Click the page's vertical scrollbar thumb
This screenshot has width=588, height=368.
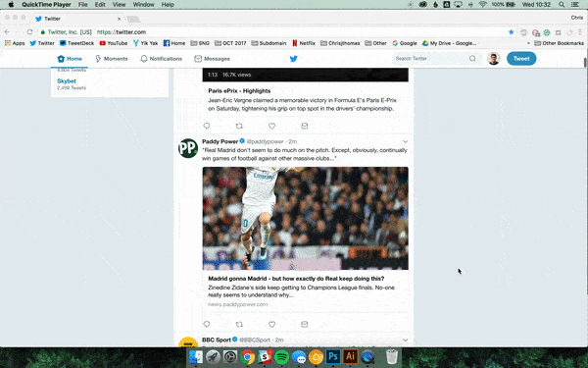585,63
